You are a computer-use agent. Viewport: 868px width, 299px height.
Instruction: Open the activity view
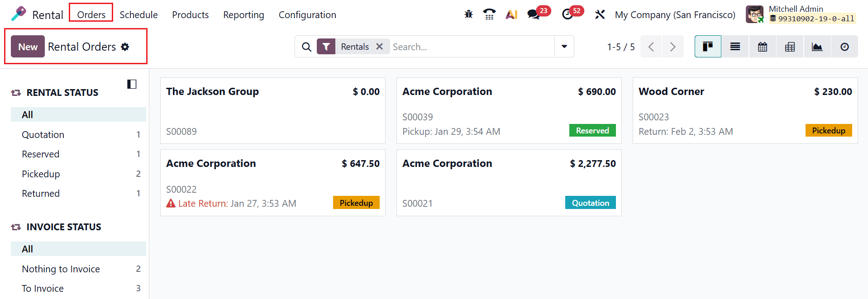pyautogui.click(x=844, y=46)
